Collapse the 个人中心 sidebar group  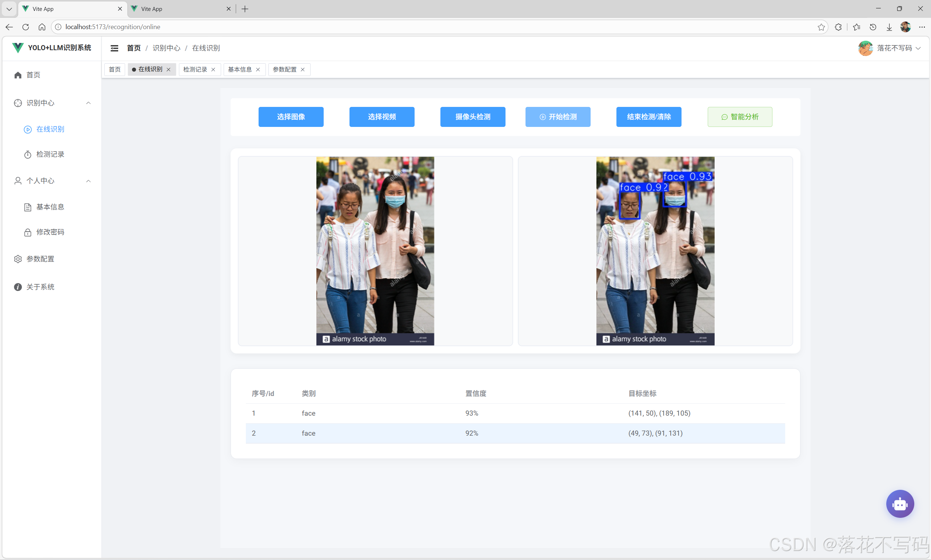pyautogui.click(x=88, y=181)
